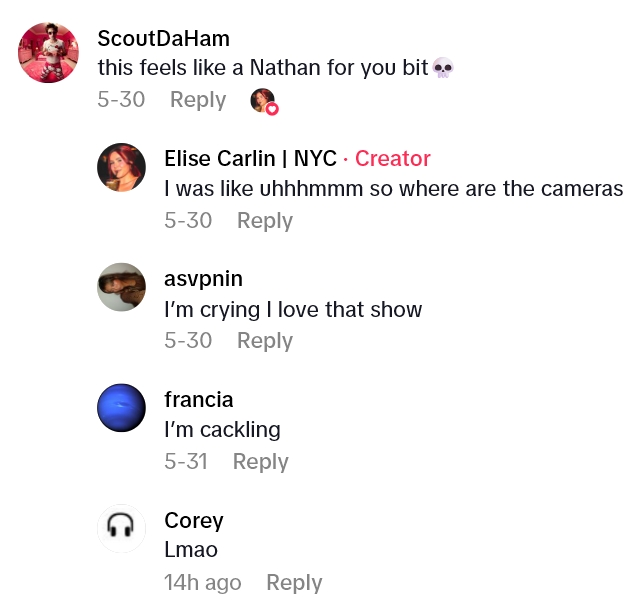Click the skull emoji in ScoutDaHam's comment

click(442, 68)
